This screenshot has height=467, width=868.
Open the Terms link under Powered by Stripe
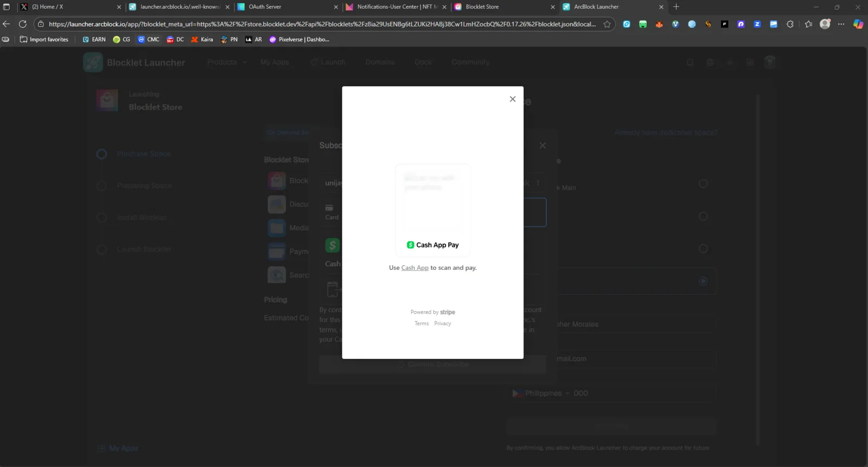click(x=422, y=324)
